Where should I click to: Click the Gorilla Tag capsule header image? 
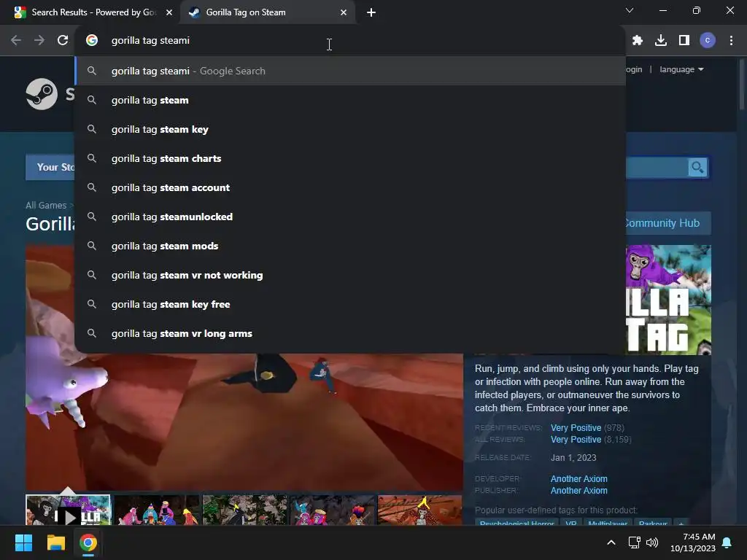(668, 300)
